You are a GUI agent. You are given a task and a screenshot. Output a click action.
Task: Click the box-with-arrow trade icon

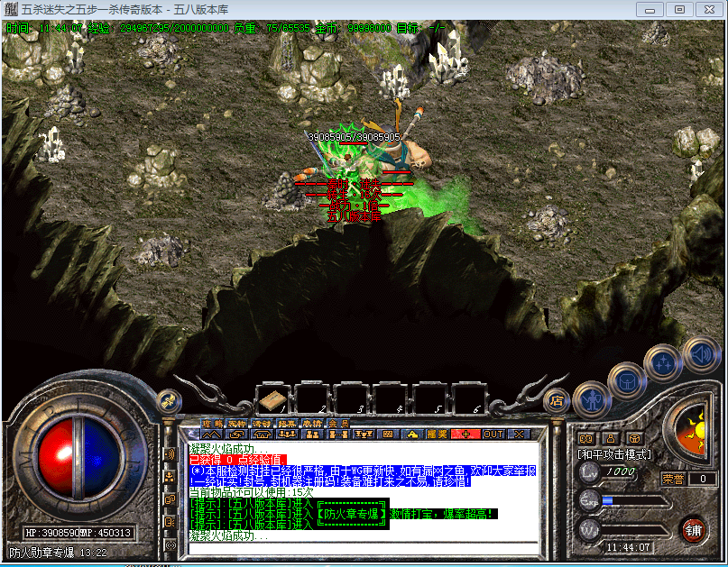coord(236,434)
